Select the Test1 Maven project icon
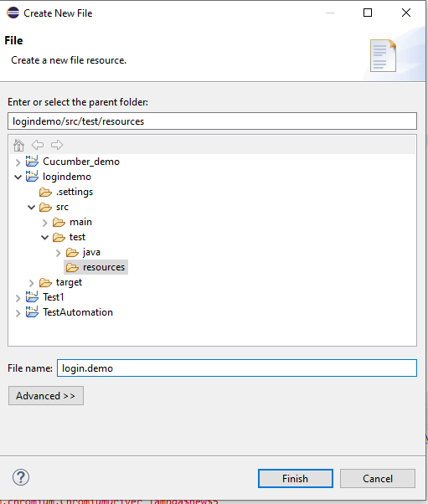Image resolution: width=428 pixels, height=504 pixels. click(x=32, y=296)
